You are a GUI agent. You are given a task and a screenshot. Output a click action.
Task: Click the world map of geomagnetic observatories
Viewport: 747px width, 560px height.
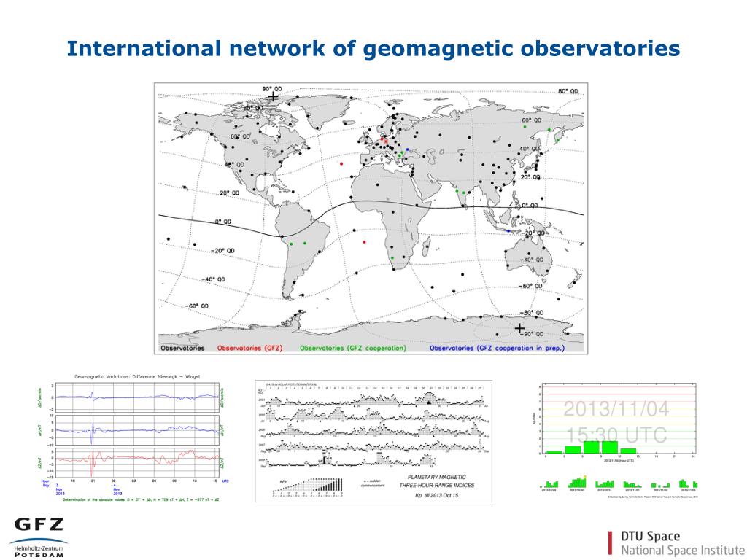(x=371, y=218)
